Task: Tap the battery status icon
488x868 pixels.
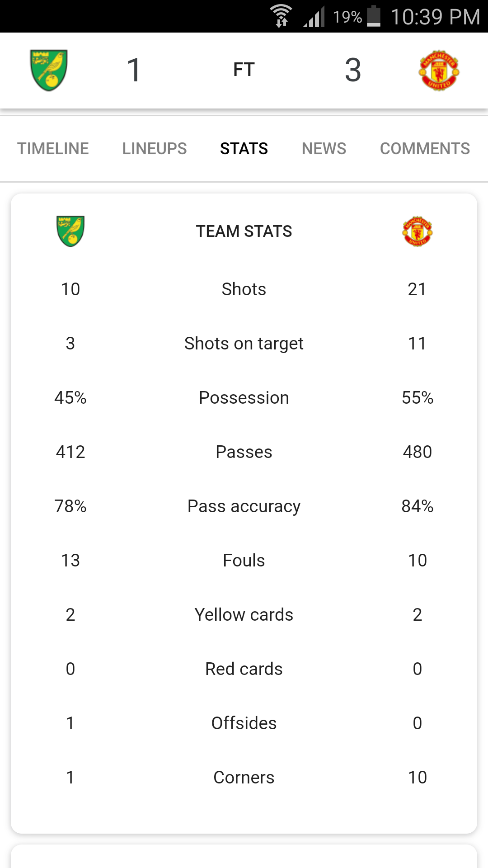Action: click(374, 16)
